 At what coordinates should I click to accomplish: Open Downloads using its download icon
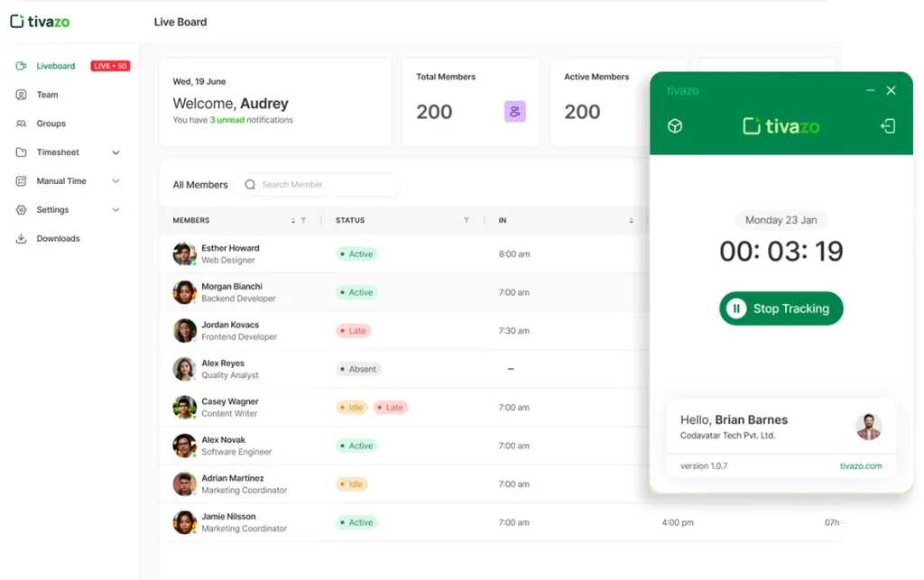pyautogui.click(x=21, y=238)
